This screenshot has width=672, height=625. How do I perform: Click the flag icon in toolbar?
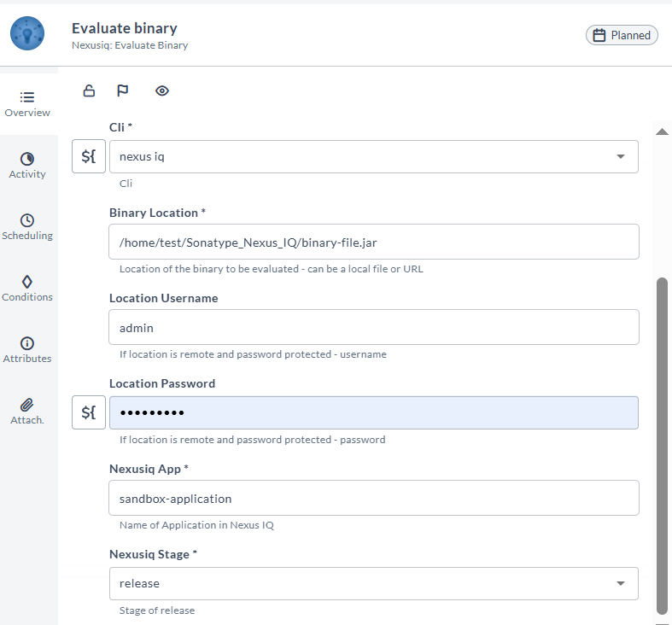click(123, 91)
